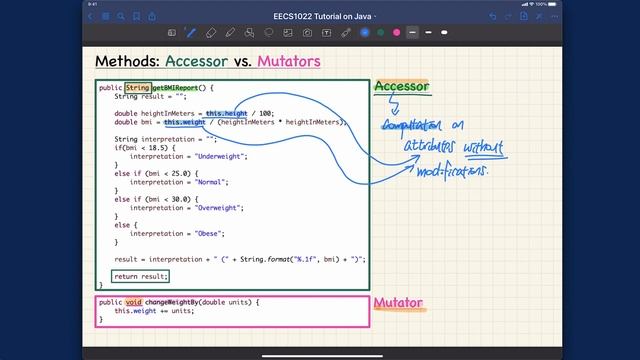The image size is (640, 360).
Task: Tap the iPad home indicator bar
Action: tap(322, 356)
